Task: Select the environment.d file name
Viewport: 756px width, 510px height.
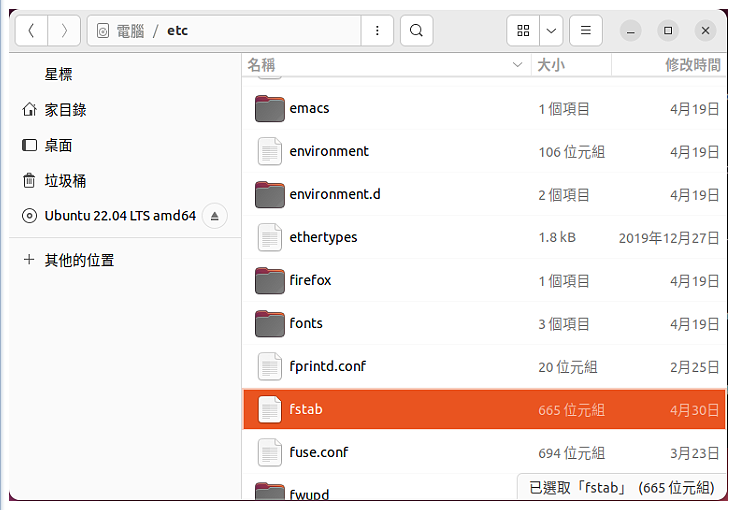Action: pyautogui.click(x=335, y=194)
